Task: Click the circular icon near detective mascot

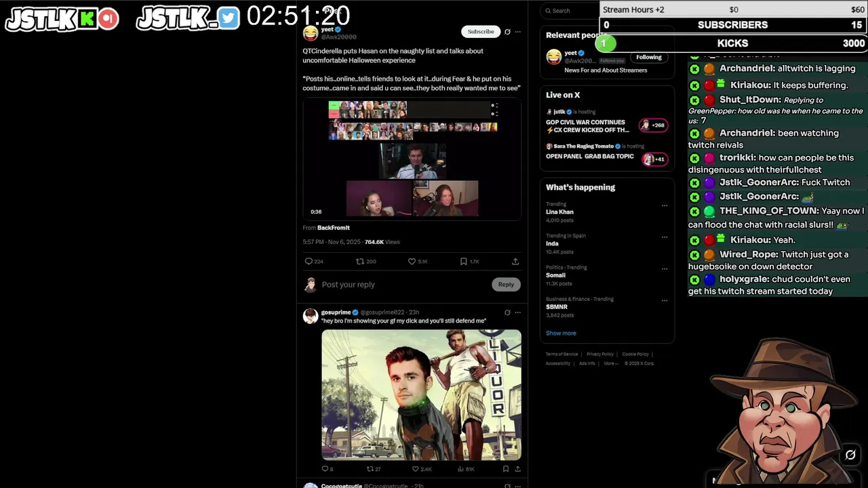Action: click(x=850, y=455)
